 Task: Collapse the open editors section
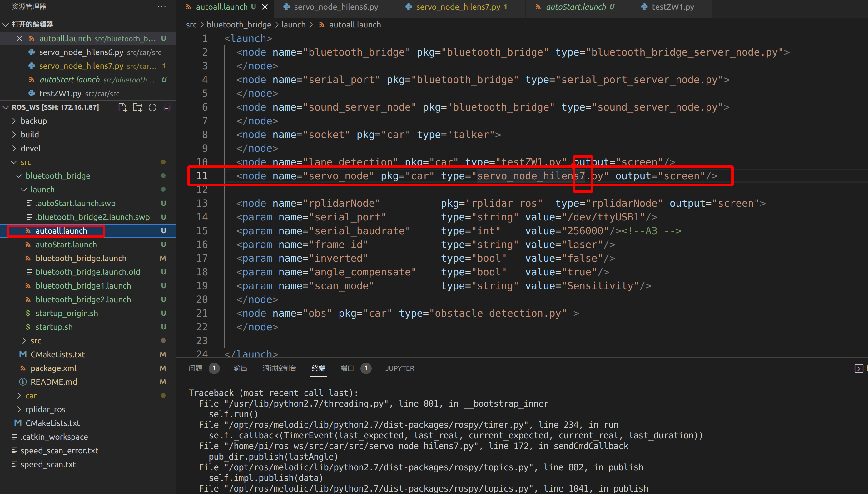pos(32,24)
